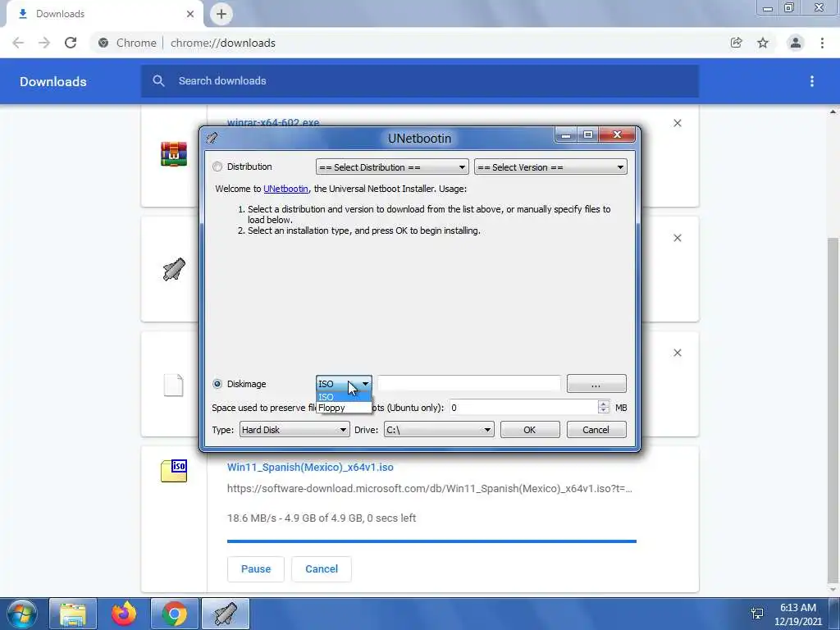Open a new Chrome tab
This screenshot has width=840, height=630.
point(221,14)
